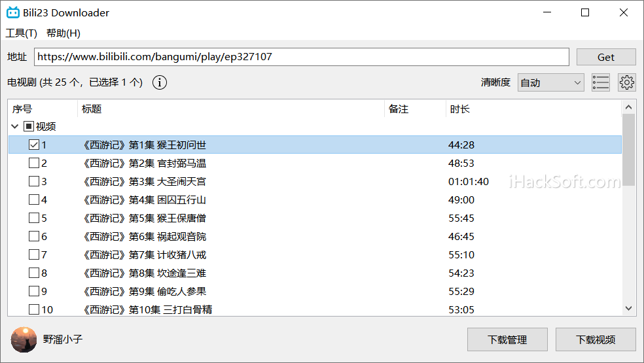Image resolution: width=644 pixels, height=363 pixels.
Task: Check the episode 5 checkbox
Action: (34, 218)
